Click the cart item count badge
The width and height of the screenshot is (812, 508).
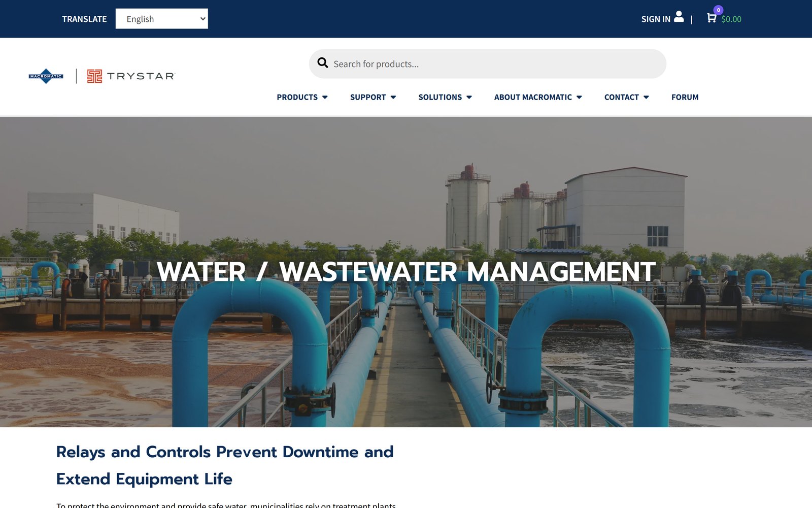pyautogui.click(x=718, y=10)
